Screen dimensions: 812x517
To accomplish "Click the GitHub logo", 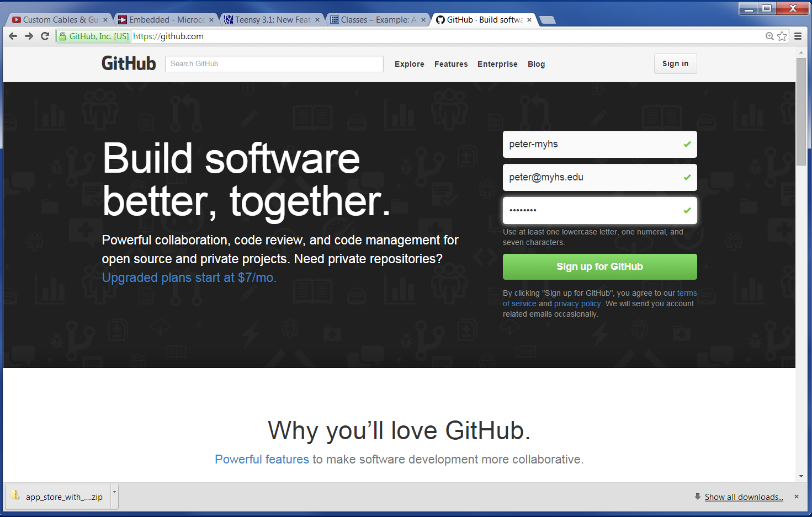I will coord(129,63).
